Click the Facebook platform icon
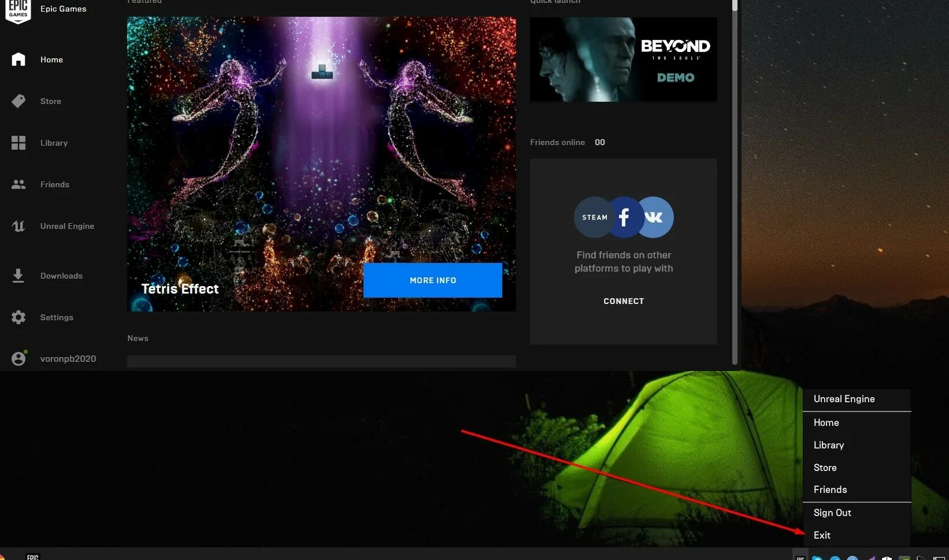This screenshot has width=949, height=560. point(624,217)
